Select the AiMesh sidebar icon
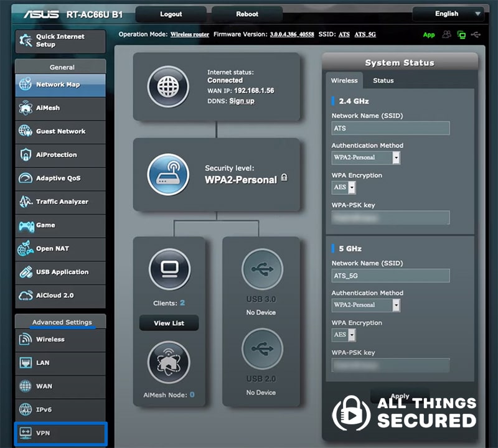 pos(60,108)
